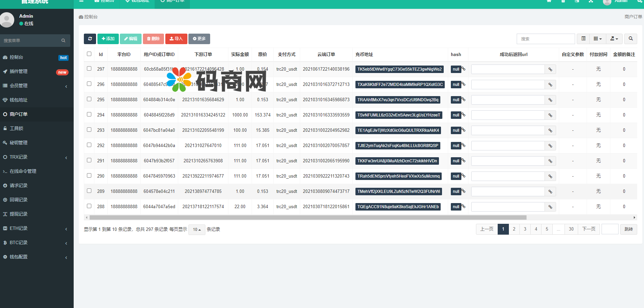
Task: Click chain icon beside null hash in row 294
Action: point(463,115)
